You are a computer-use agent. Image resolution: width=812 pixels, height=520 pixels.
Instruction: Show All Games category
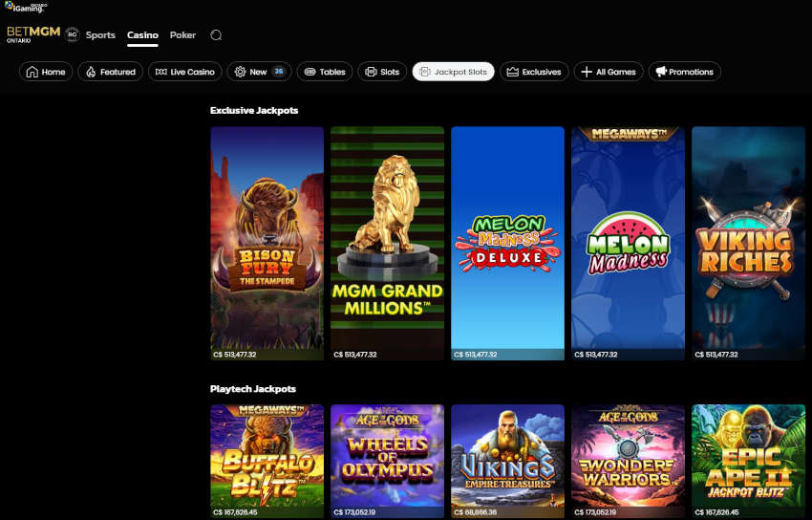click(x=609, y=72)
